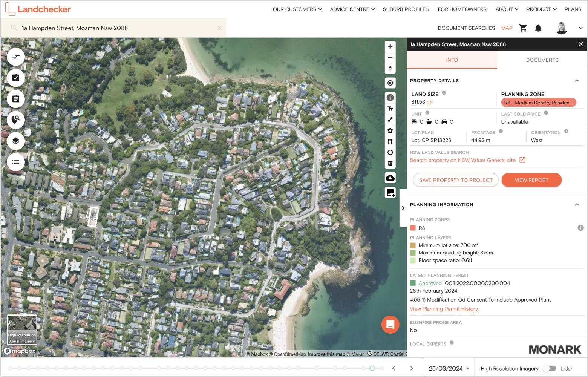This screenshot has width=588, height=377.
Task: Click Save Property to Project button
Action: [x=456, y=180]
